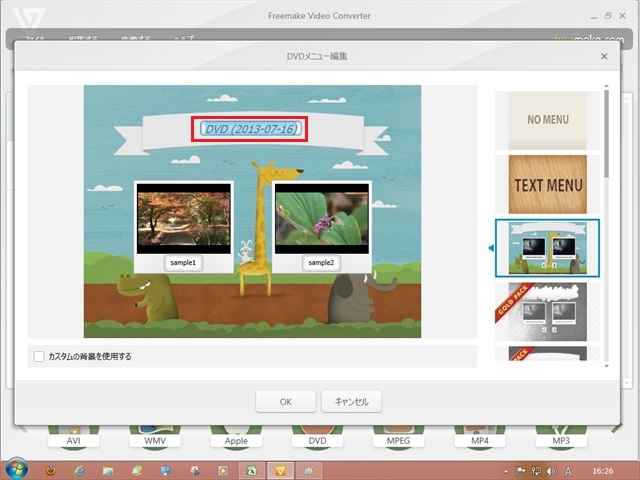Click the OK button

pyautogui.click(x=285, y=401)
